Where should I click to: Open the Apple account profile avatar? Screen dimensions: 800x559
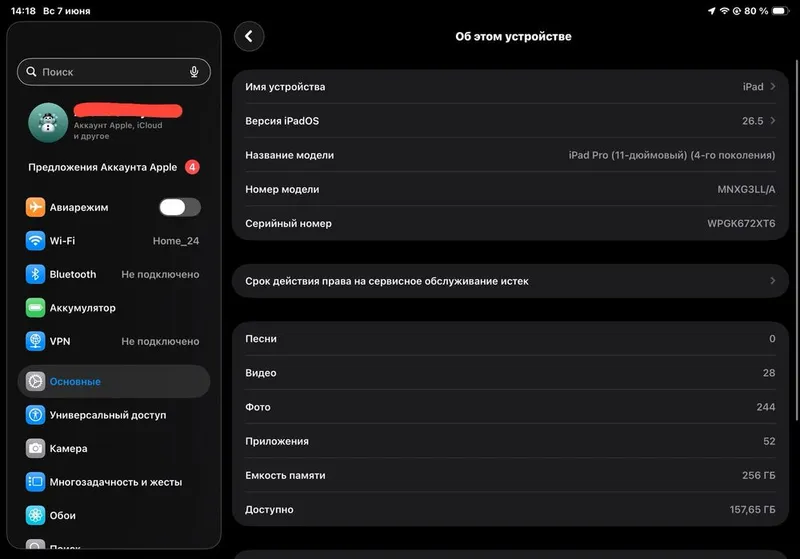48,122
